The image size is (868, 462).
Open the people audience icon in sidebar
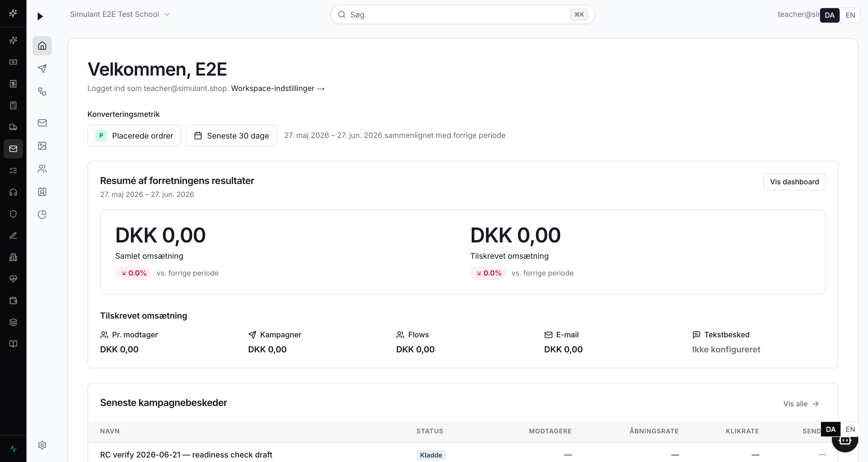[x=42, y=169]
